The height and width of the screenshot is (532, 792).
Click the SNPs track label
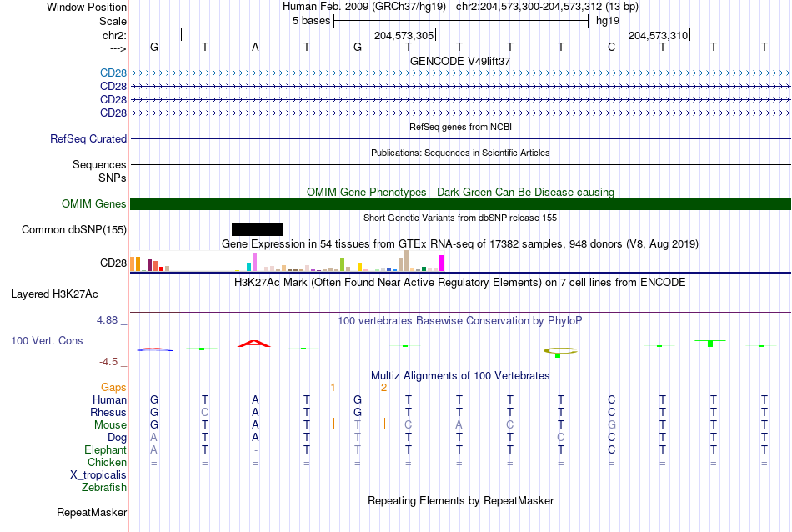[x=113, y=178]
